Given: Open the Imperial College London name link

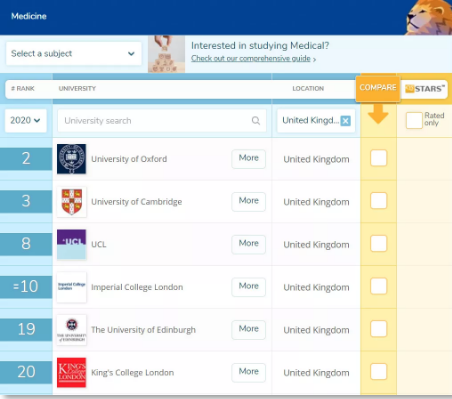Looking at the screenshot, I should pyautogui.click(x=137, y=287).
